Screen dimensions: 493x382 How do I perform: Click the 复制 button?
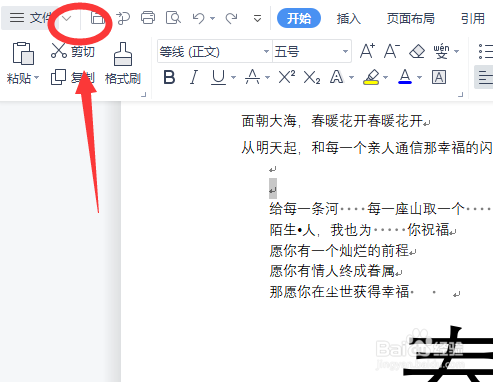coord(73,78)
